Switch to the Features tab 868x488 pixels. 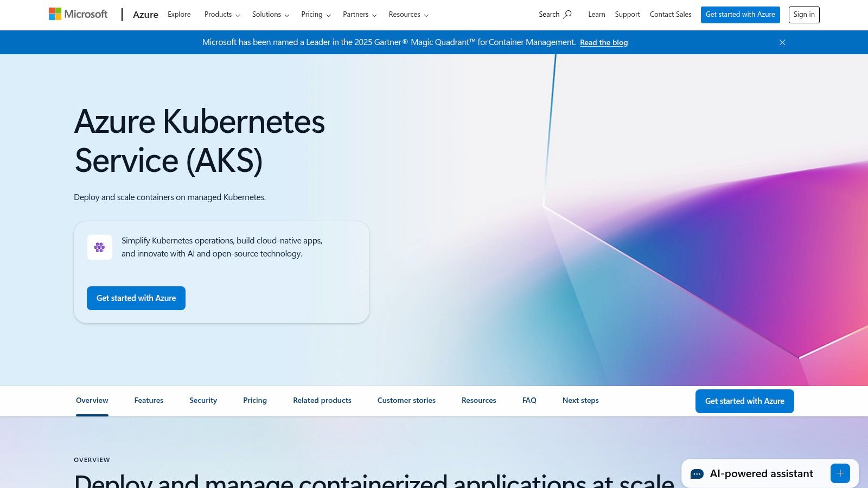pyautogui.click(x=149, y=400)
